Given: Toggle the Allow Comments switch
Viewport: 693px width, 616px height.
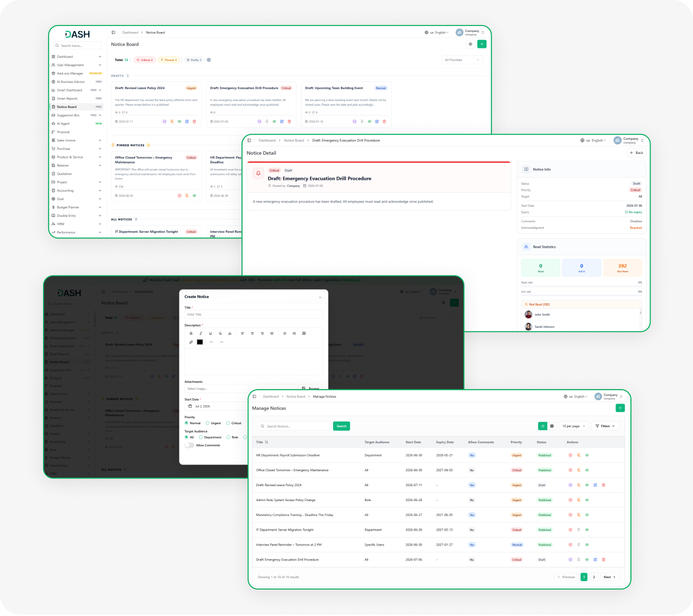Looking at the screenshot, I should (189, 445).
